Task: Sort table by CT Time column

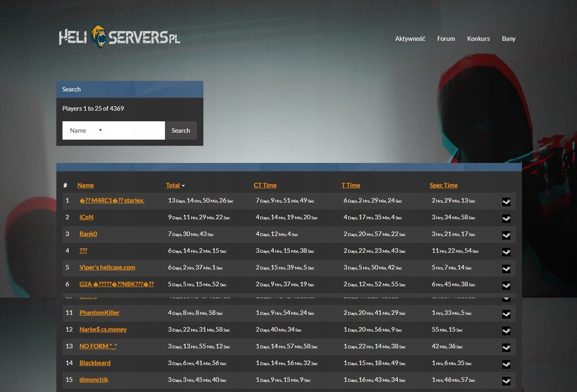Action: pyautogui.click(x=265, y=185)
